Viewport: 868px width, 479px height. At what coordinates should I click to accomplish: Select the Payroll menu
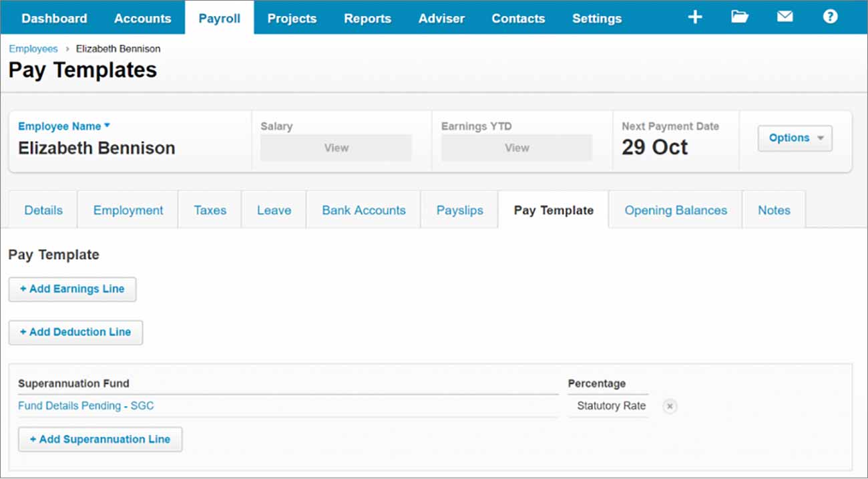219,18
